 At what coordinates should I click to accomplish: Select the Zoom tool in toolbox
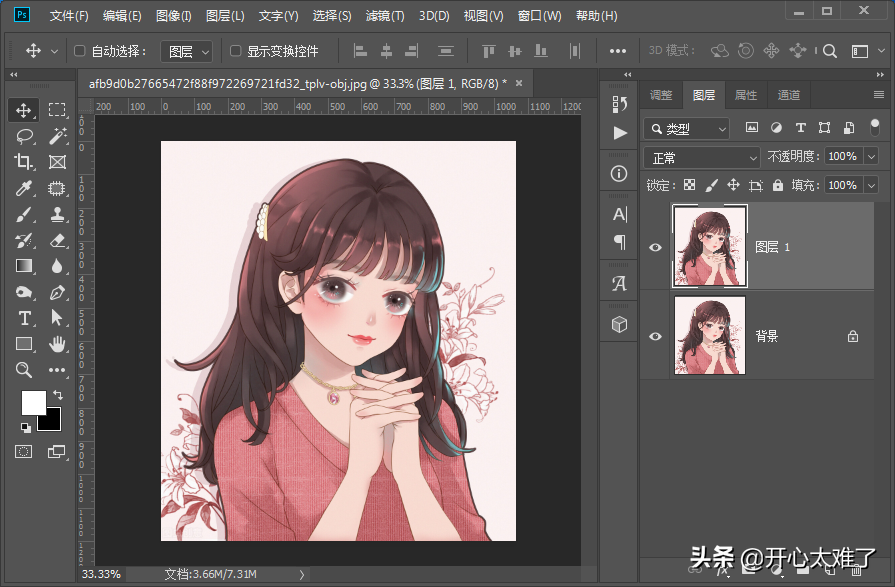pos(24,370)
